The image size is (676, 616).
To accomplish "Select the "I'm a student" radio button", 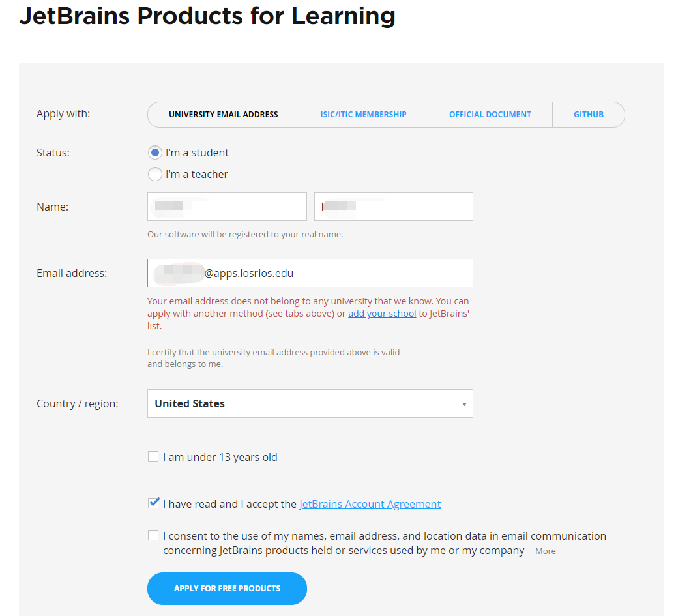I will 155,153.
